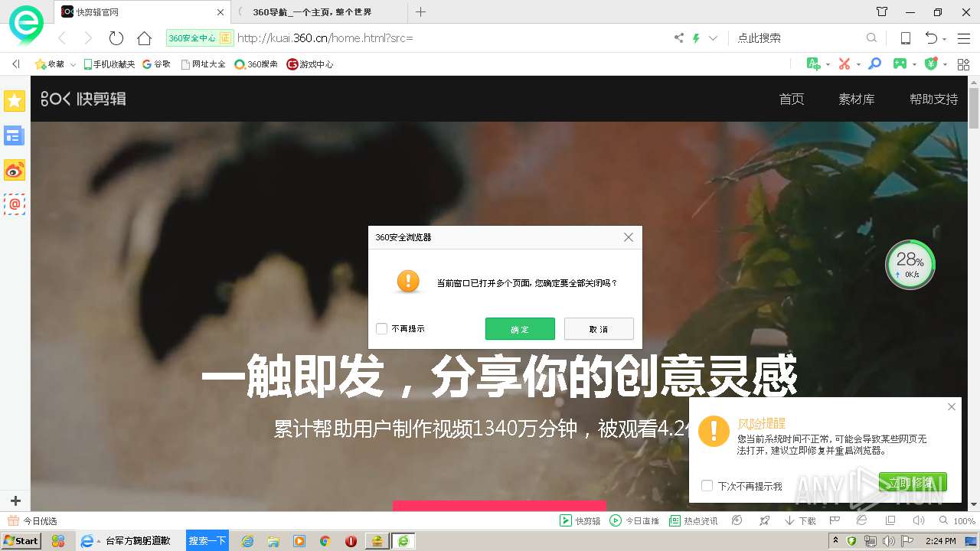The height and width of the screenshot is (551, 980).
Task: Open 今日优选 in the status bar
Action: 32,520
